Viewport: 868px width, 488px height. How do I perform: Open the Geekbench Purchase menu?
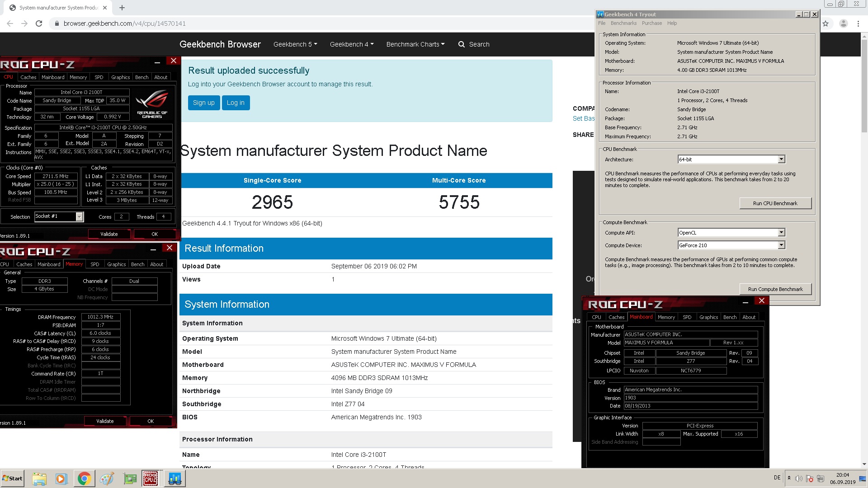pos(651,23)
